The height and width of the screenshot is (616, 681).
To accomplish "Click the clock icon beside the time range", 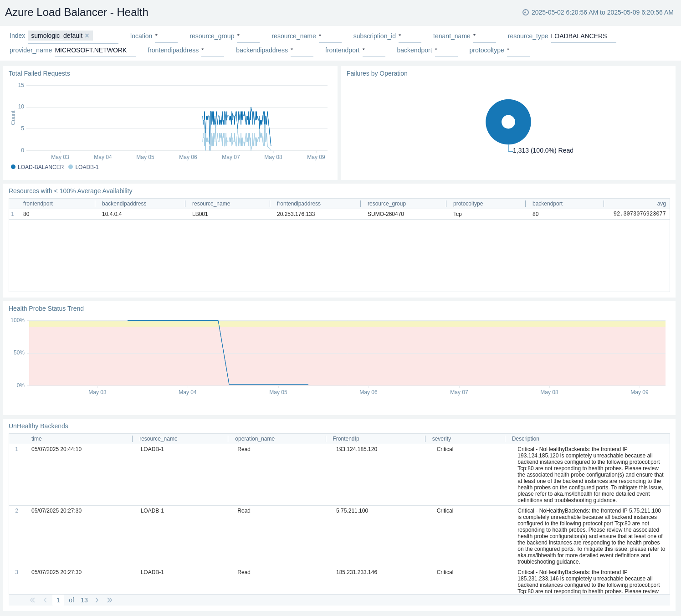I will pyautogui.click(x=526, y=12).
